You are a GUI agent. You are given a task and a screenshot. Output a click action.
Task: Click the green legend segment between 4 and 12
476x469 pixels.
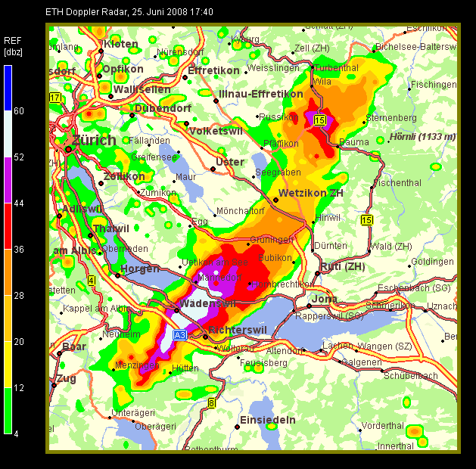tap(8, 411)
